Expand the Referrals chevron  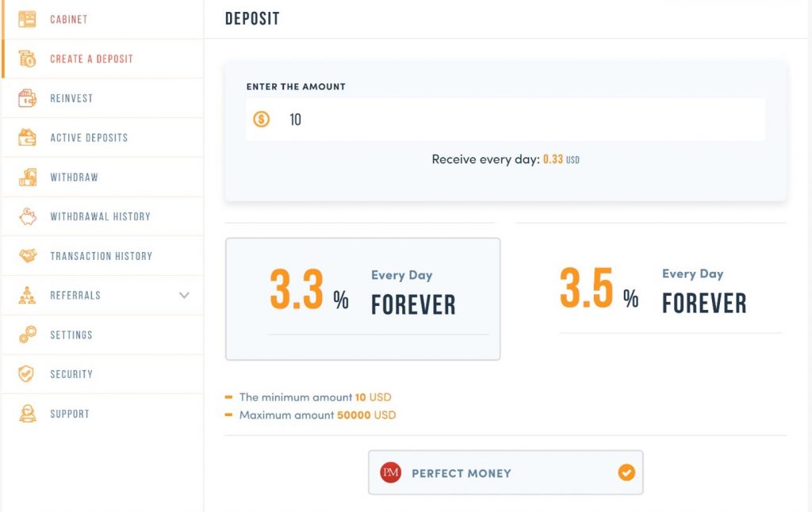click(x=184, y=295)
